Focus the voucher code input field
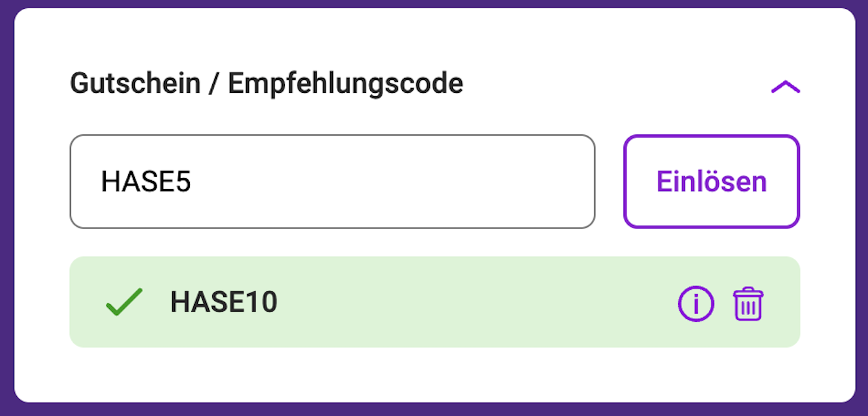 (332, 182)
